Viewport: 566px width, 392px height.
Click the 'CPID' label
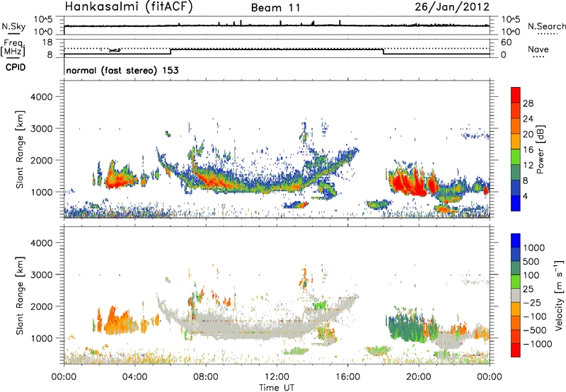coord(16,67)
